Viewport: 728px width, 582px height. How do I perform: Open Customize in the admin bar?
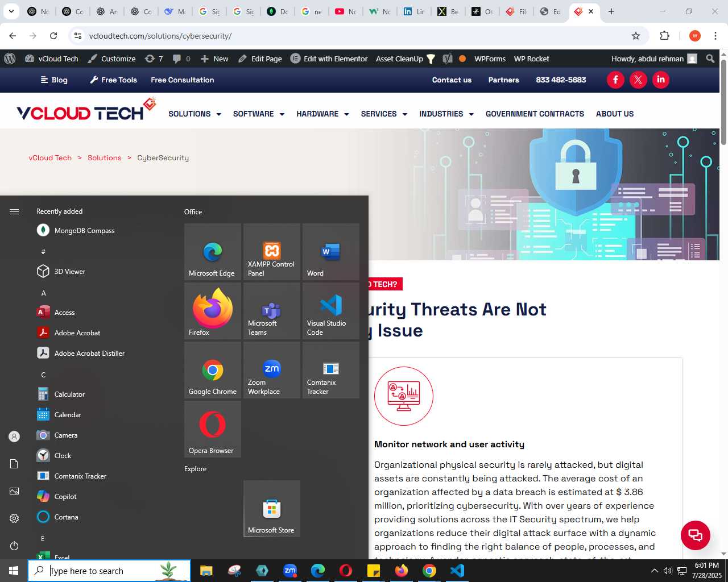[x=111, y=59]
